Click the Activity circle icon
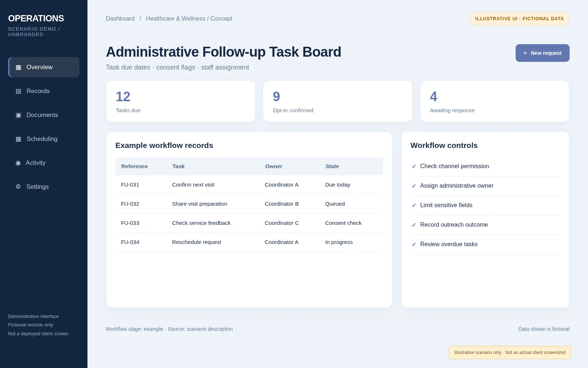This screenshot has width=588, height=368. click(x=18, y=163)
